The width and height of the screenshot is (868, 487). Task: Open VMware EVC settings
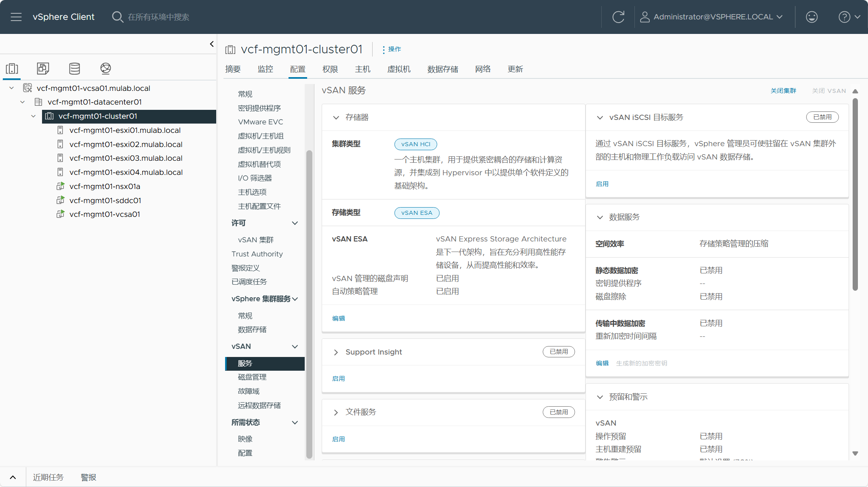tap(261, 122)
